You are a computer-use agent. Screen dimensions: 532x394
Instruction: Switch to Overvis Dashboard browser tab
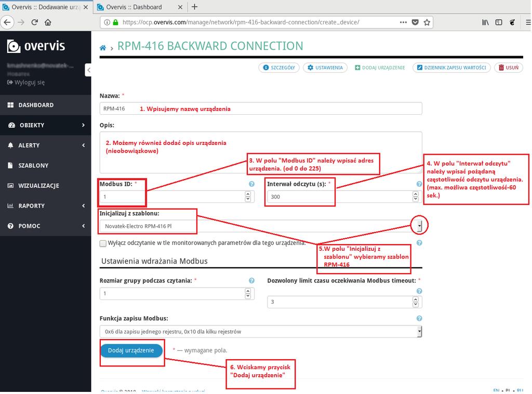click(x=139, y=7)
